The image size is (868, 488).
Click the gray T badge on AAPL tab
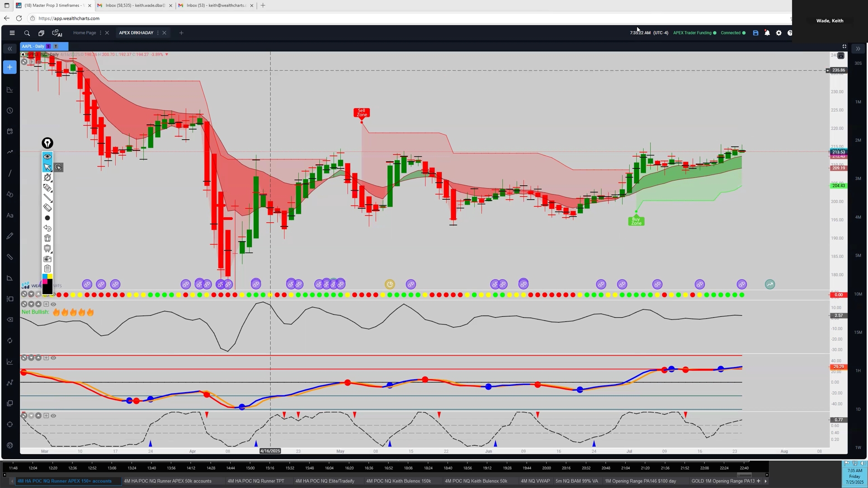tap(56, 47)
